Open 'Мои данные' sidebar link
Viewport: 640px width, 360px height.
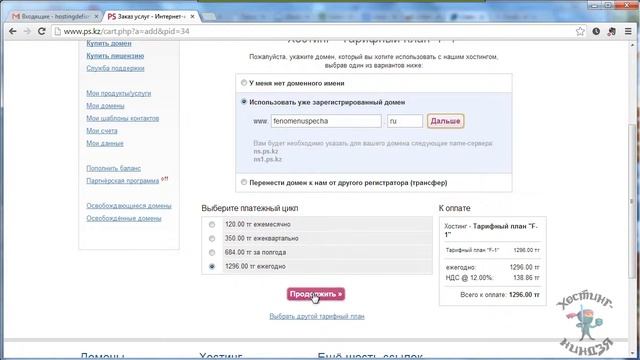pyautogui.click(x=104, y=143)
